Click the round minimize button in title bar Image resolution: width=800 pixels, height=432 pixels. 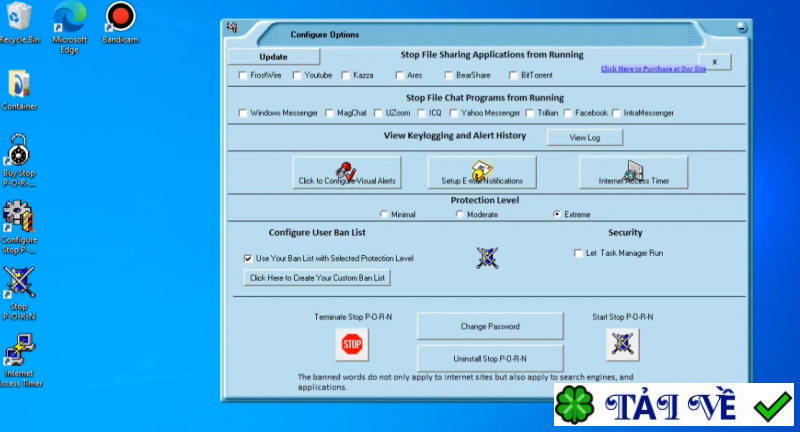pyautogui.click(x=741, y=27)
